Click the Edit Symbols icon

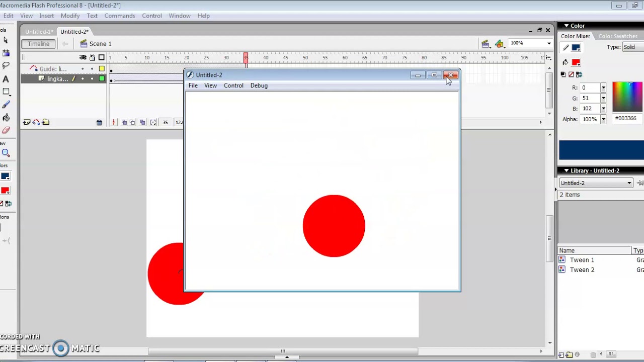(x=499, y=44)
